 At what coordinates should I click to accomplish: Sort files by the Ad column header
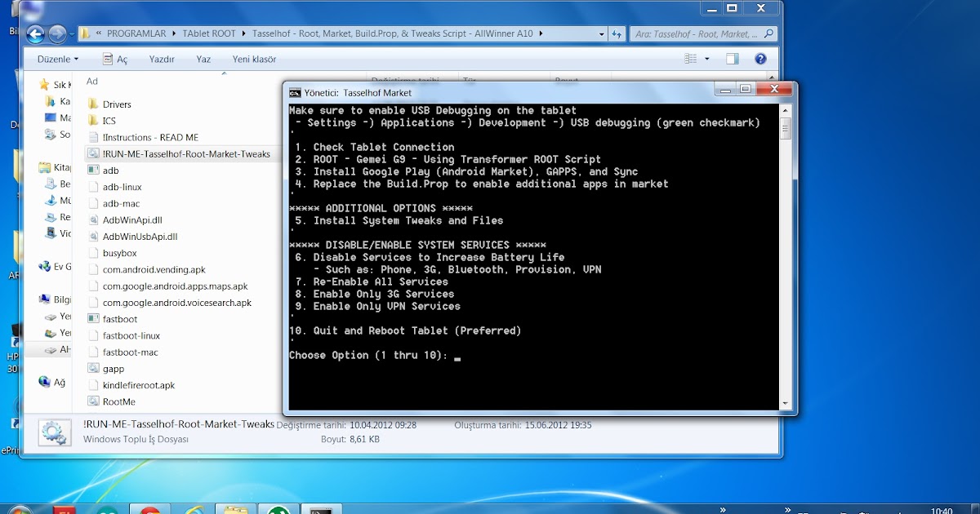(92, 82)
